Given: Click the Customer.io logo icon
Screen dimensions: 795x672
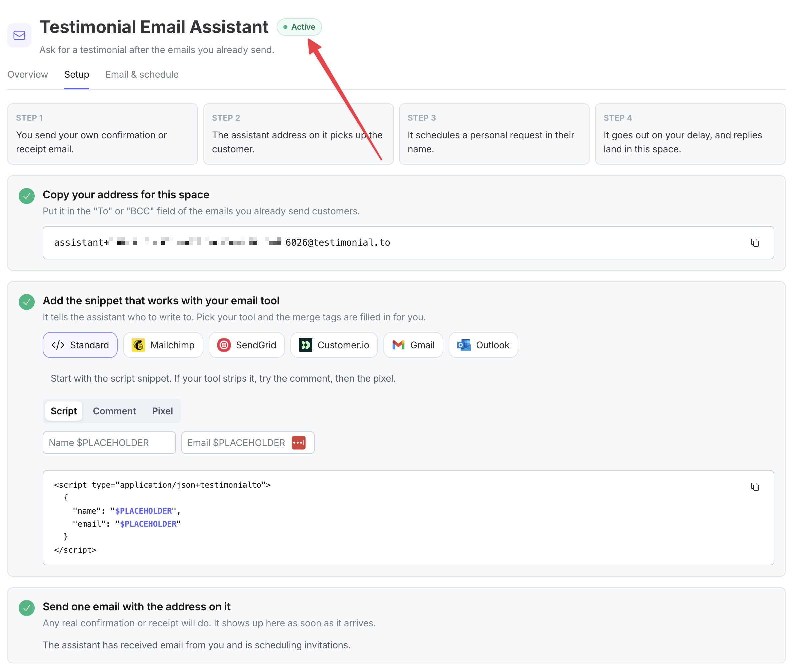Looking at the screenshot, I should (x=305, y=345).
